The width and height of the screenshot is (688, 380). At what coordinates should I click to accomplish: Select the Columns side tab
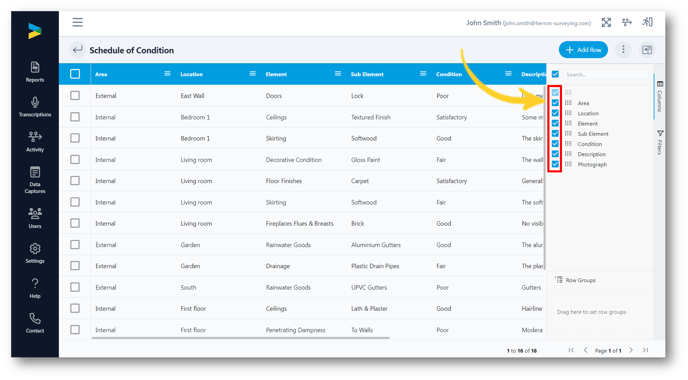[x=659, y=96]
